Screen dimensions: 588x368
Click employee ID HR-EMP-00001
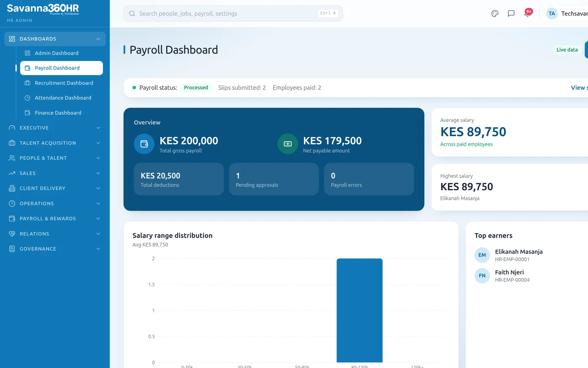tap(512, 259)
